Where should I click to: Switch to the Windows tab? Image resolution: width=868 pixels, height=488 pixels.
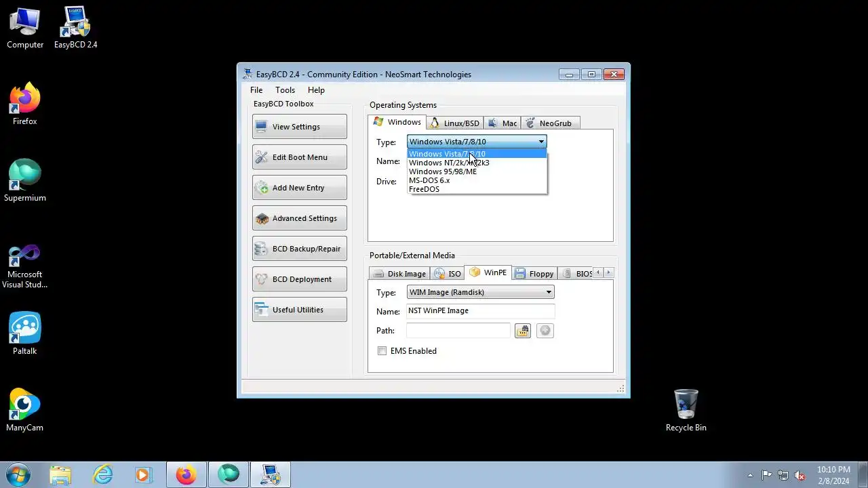coord(397,122)
